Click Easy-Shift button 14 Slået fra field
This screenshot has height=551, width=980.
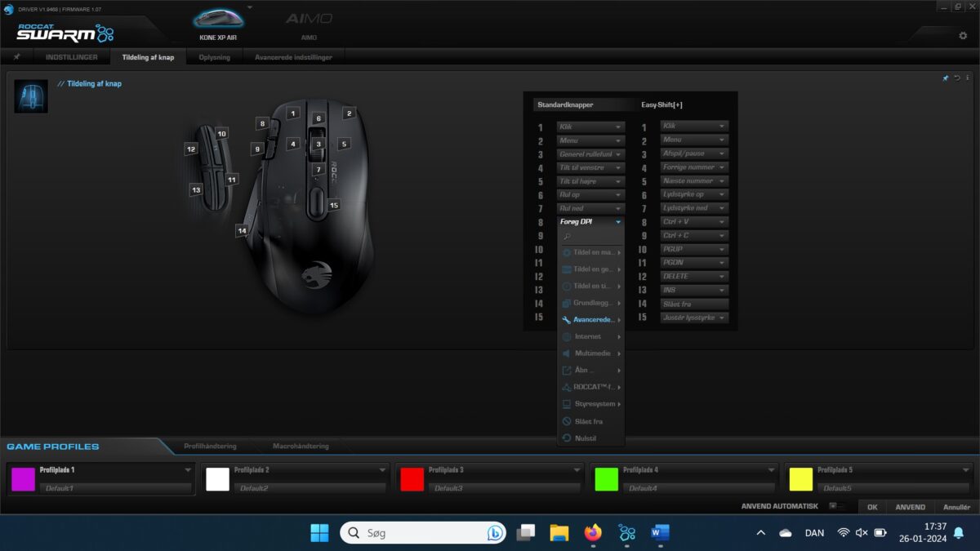(694, 304)
